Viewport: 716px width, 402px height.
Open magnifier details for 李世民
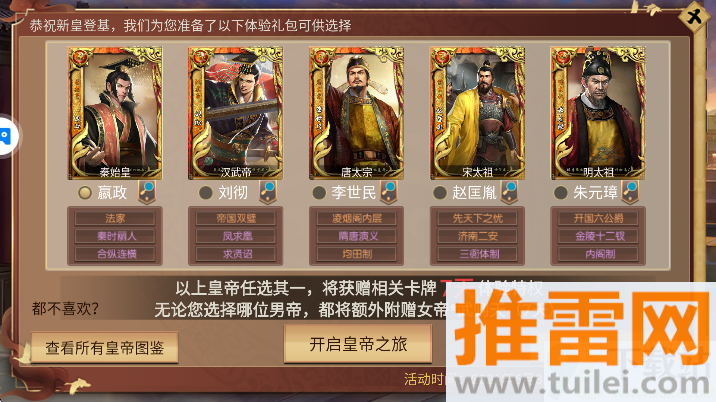pyautogui.click(x=389, y=192)
